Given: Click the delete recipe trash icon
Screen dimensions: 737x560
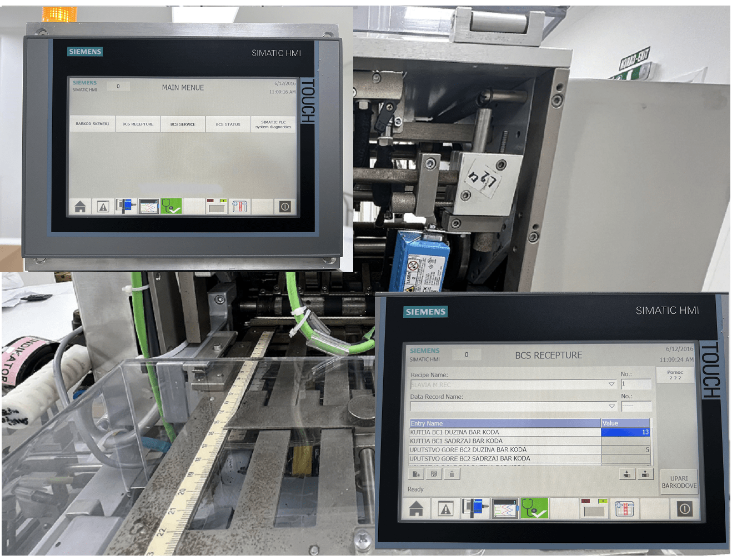Looking at the screenshot, I should point(452,474).
